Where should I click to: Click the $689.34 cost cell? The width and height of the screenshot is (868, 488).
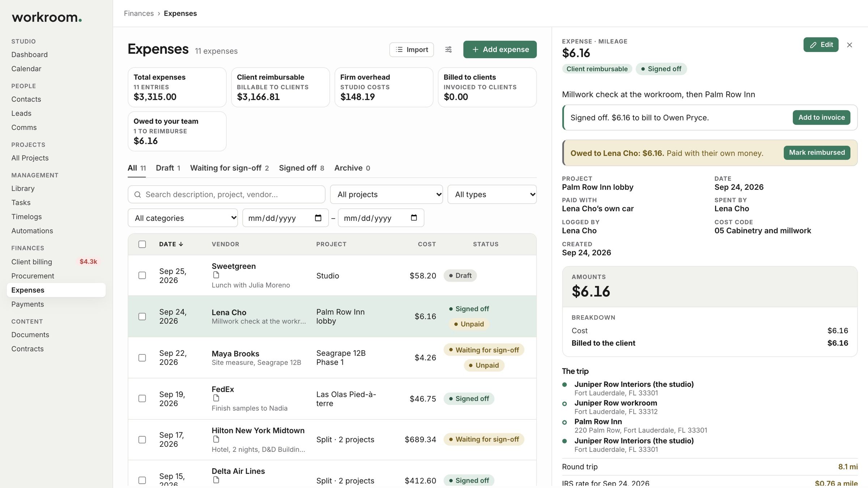(x=420, y=440)
